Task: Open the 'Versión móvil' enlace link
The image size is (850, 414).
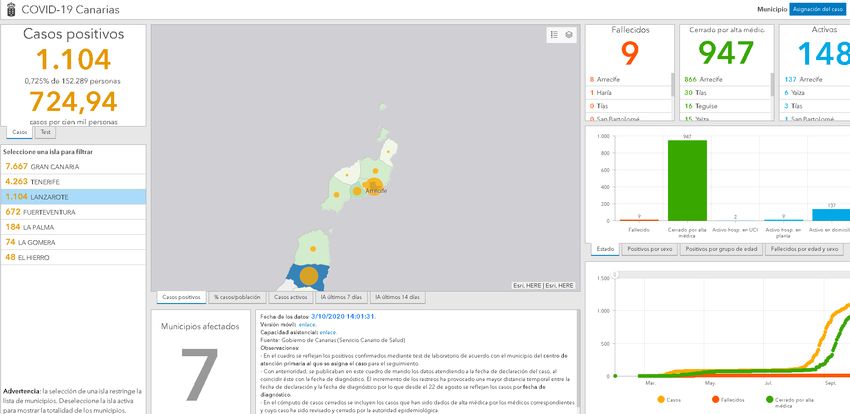Action: (x=306, y=324)
